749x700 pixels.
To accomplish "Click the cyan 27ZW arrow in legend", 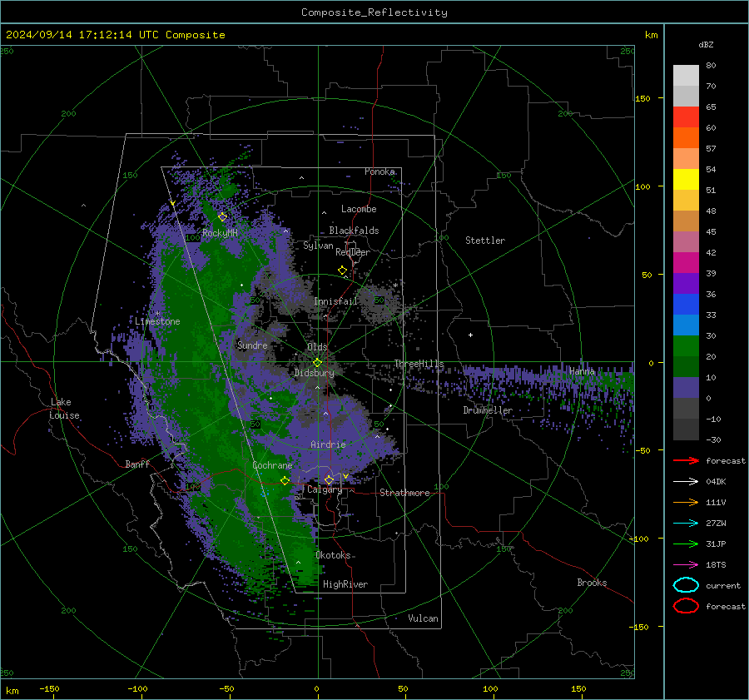I will click(686, 524).
